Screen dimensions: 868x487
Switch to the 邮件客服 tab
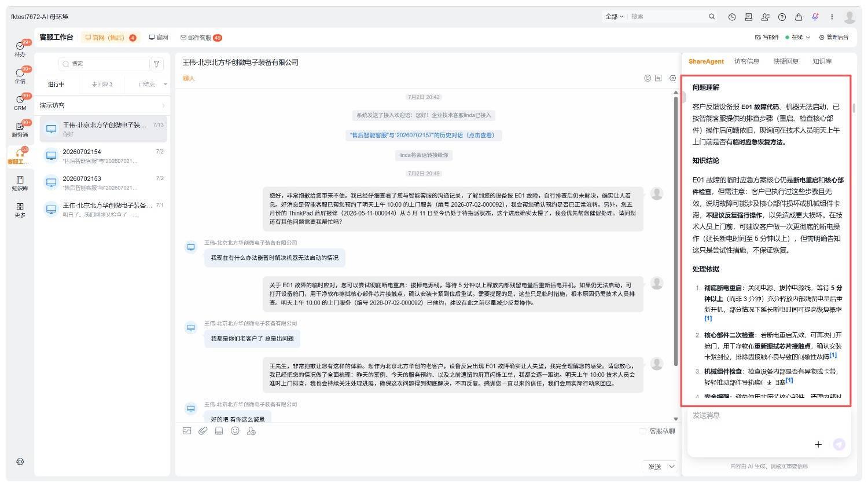[x=201, y=38]
